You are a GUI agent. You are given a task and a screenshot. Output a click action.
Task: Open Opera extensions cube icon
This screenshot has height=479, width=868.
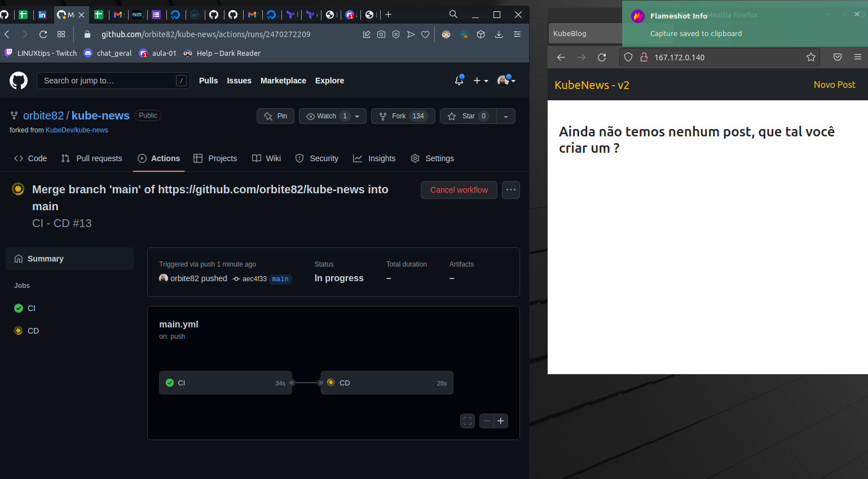coord(481,34)
